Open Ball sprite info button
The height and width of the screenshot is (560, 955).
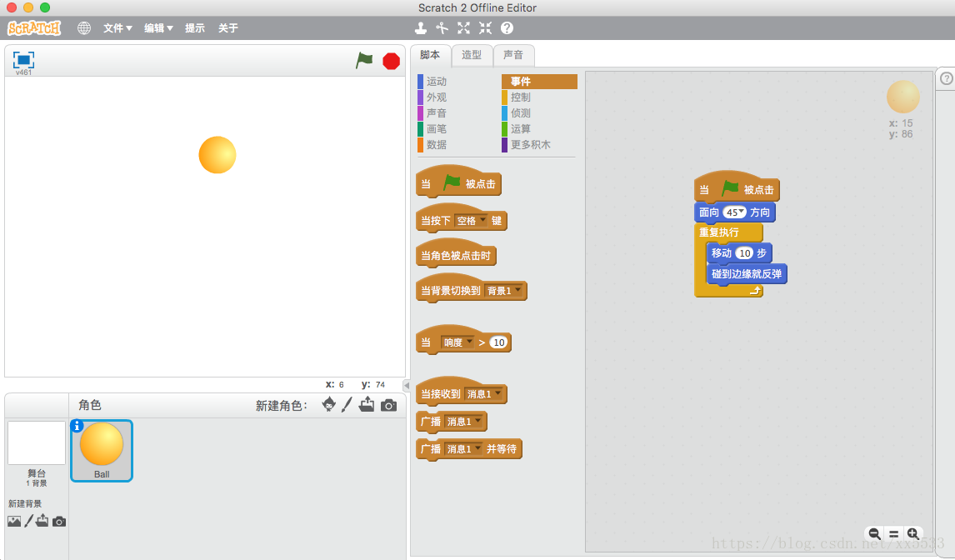(x=77, y=426)
